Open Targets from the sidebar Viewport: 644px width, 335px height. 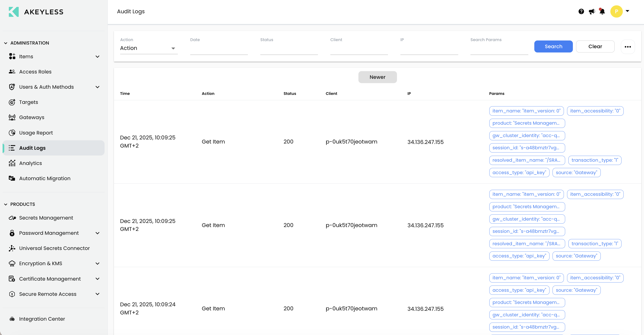tap(28, 102)
